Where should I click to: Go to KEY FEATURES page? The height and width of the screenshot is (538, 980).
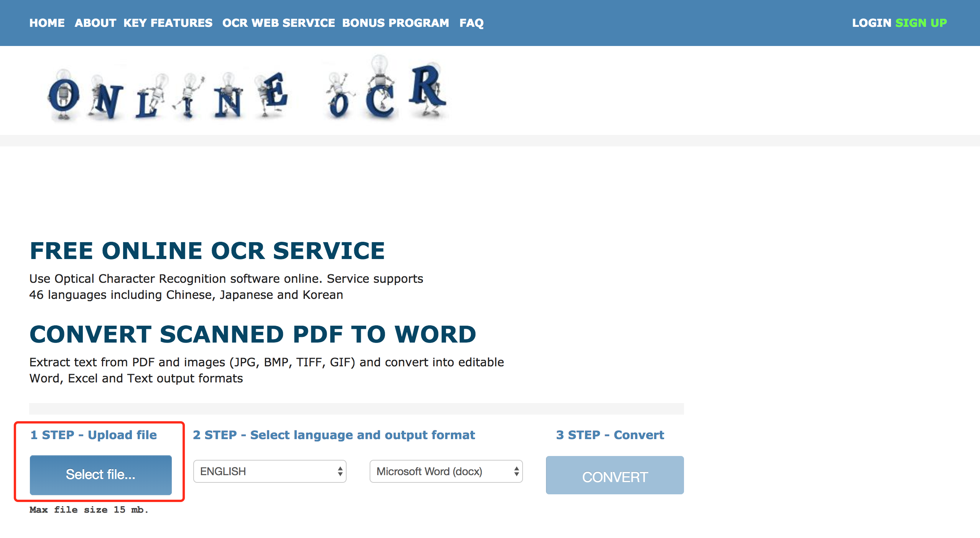click(x=168, y=23)
